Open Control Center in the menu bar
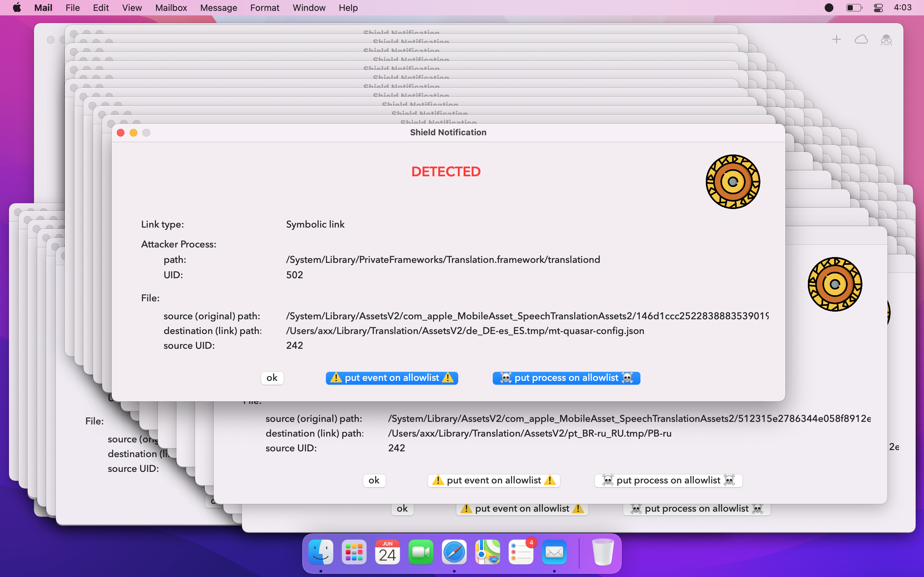This screenshot has width=924, height=577. (x=878, y=8)
